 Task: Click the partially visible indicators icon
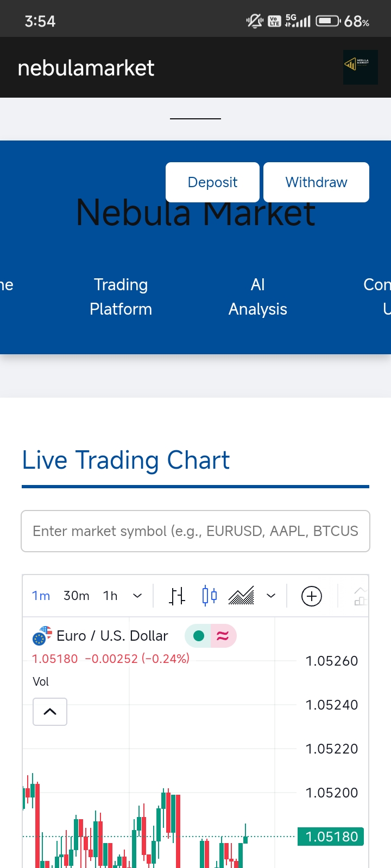tap(361, 596)
